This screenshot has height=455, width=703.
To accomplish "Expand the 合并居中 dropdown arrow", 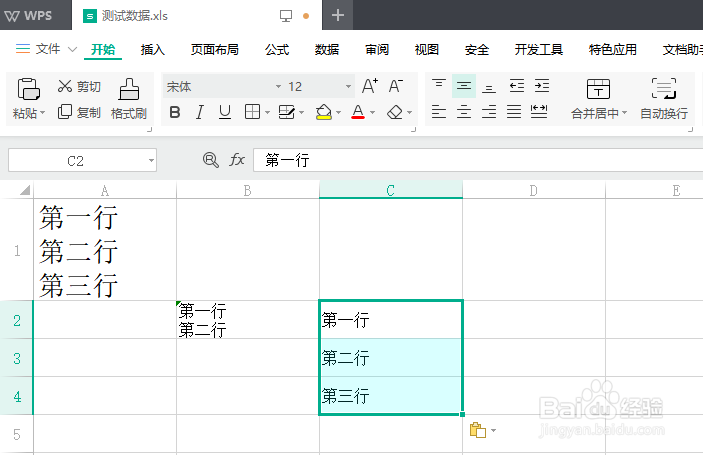I will [x=625, y=113].
